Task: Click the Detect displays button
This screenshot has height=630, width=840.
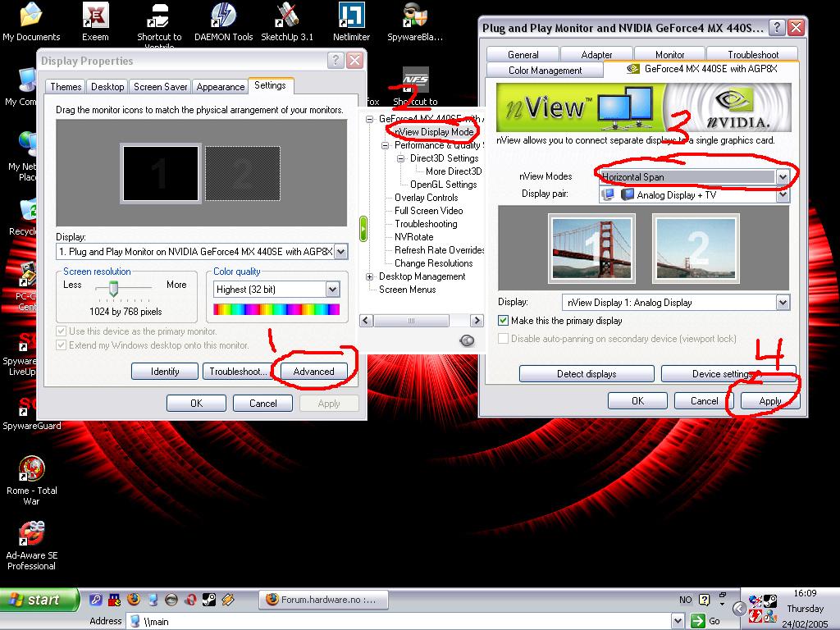Action: tap(587, 373)
